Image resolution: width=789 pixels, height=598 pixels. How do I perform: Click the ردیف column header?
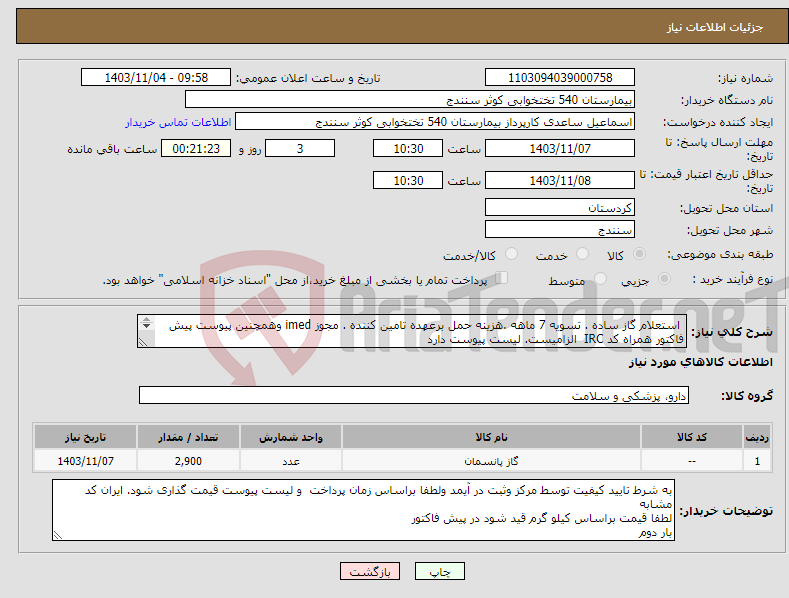coord(757,437)
